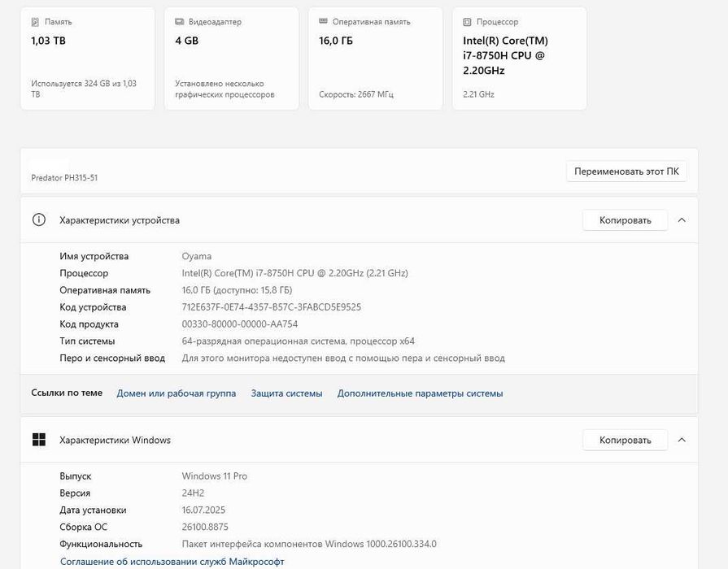Select device ID 712E637F-0E74-4357-B57C-3FABCD5E9525
Screen dimensions: 728x569
click(x=271, y=307)
